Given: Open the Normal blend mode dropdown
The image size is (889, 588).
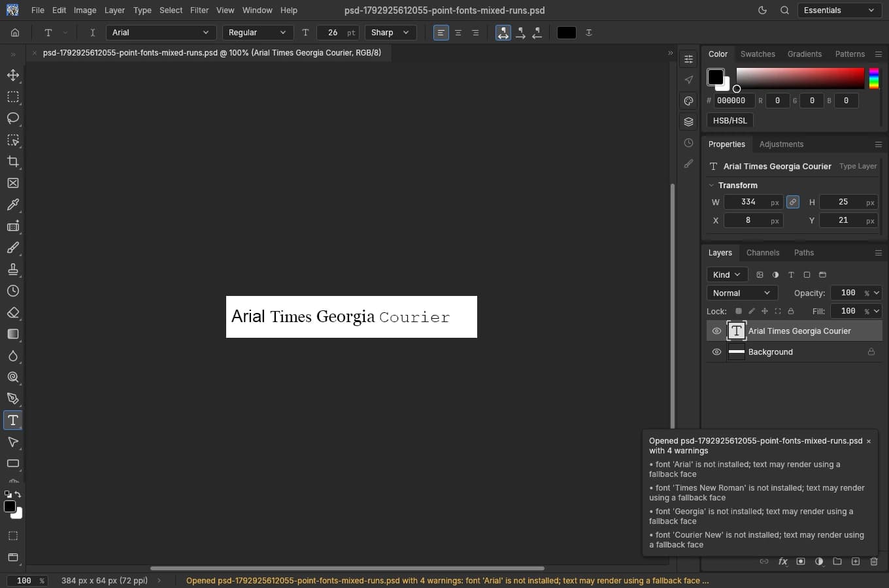Looking at the screenshot, I should (x=742, y=293).
